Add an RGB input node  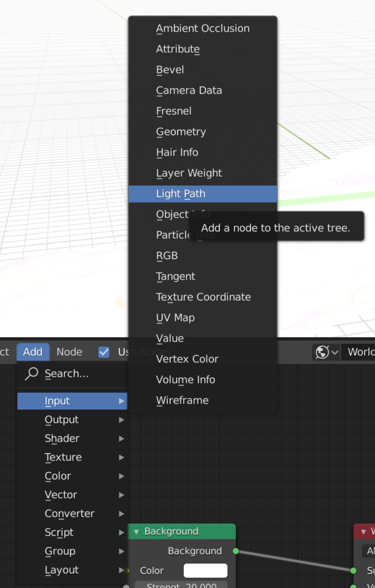pos(203,256)
